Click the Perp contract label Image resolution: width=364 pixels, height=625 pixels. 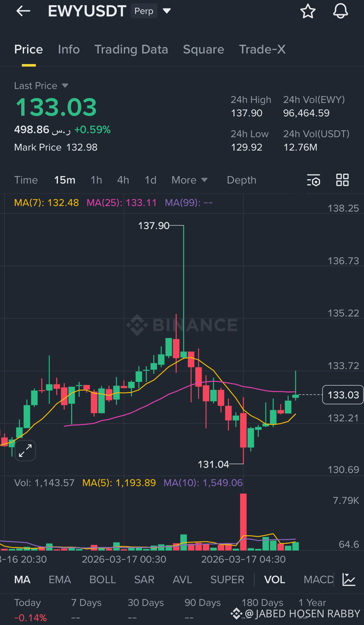[144, 11]
